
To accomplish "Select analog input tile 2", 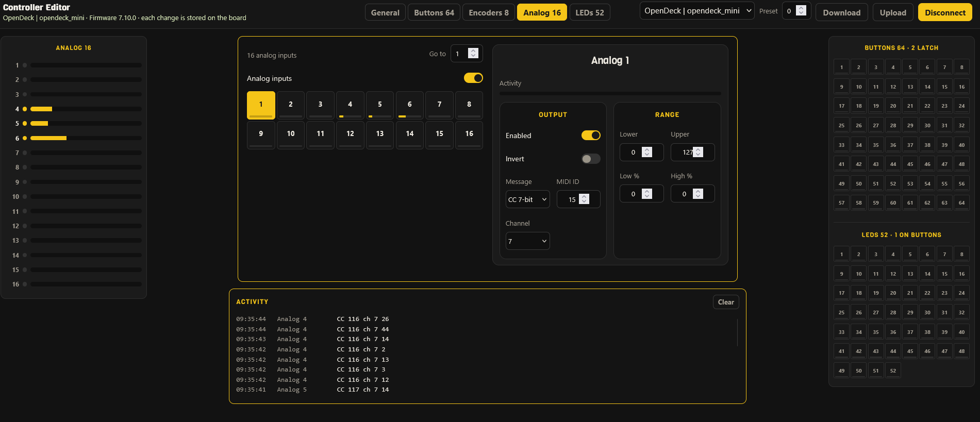I will 291,105.
